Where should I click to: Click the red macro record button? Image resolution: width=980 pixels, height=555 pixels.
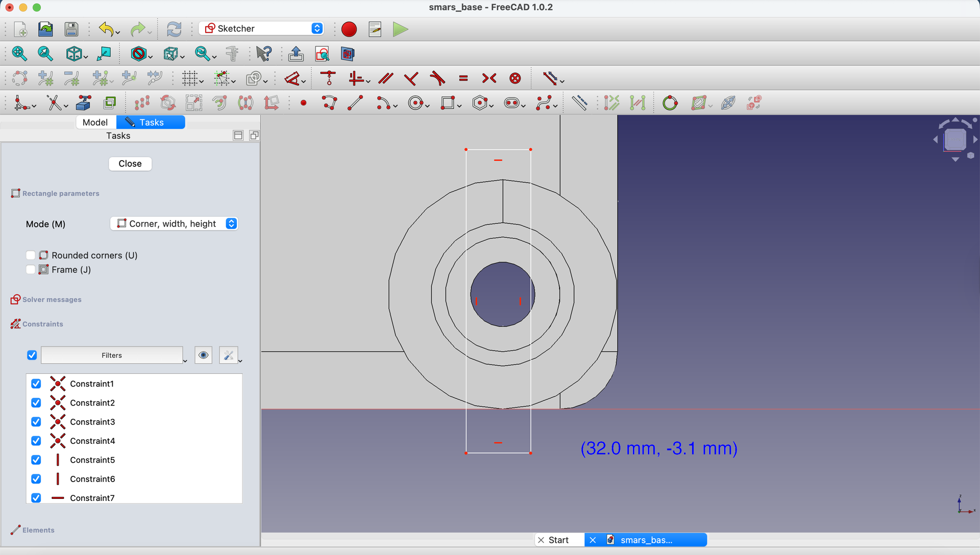pos(349,29)
